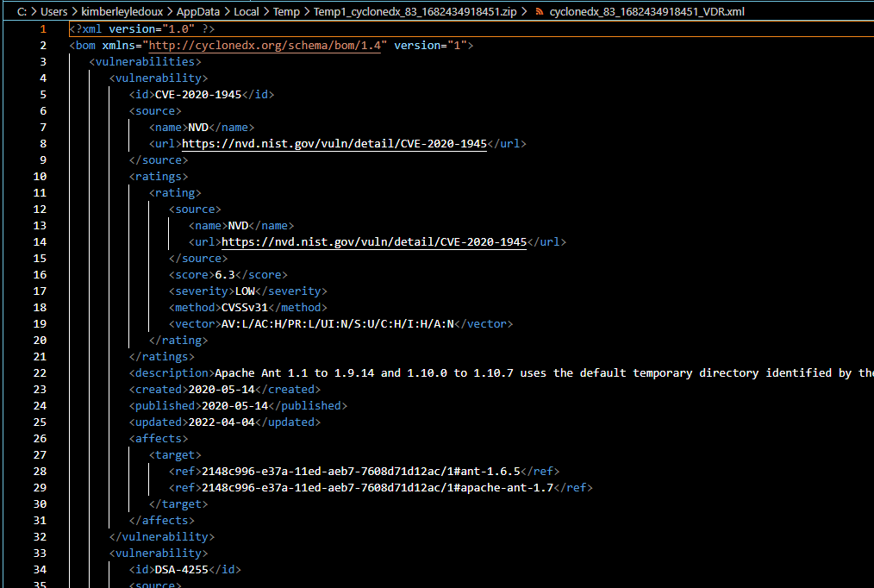Click the XML file icon in breadcrumbs

click(540, 12)
